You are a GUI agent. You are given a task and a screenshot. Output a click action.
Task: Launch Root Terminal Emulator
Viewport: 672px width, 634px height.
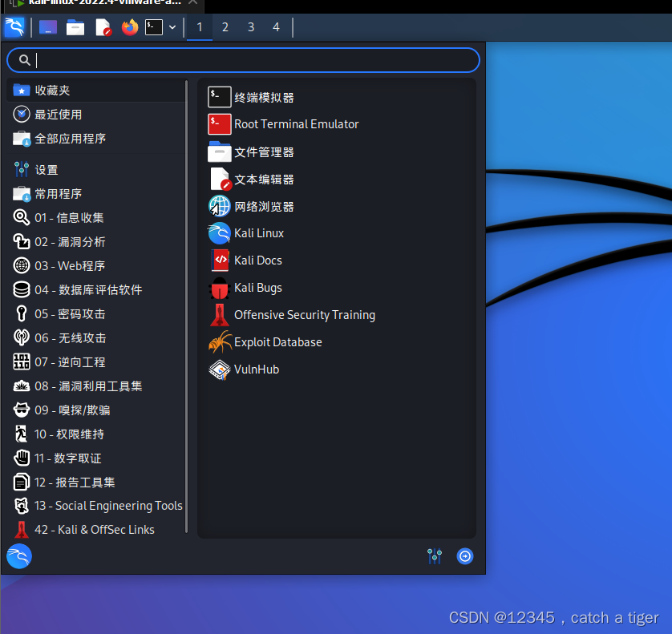tap(337, 124)
